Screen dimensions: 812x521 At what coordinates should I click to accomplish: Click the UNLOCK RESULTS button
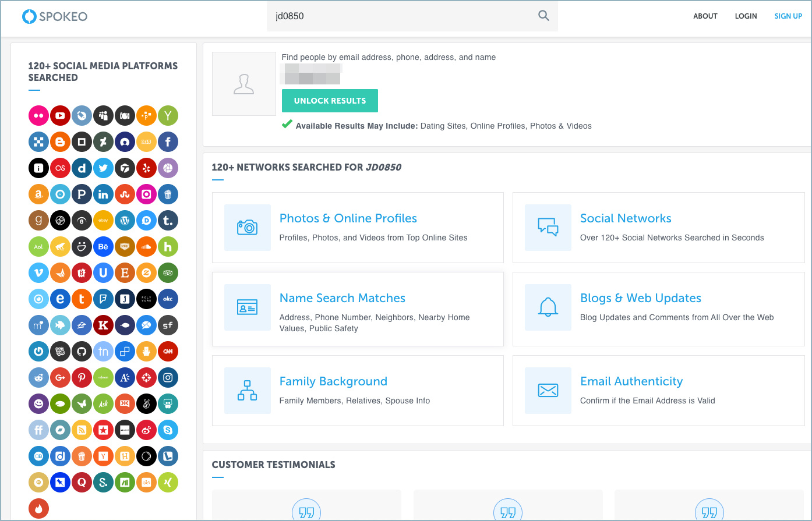click(x=330, y=101)
